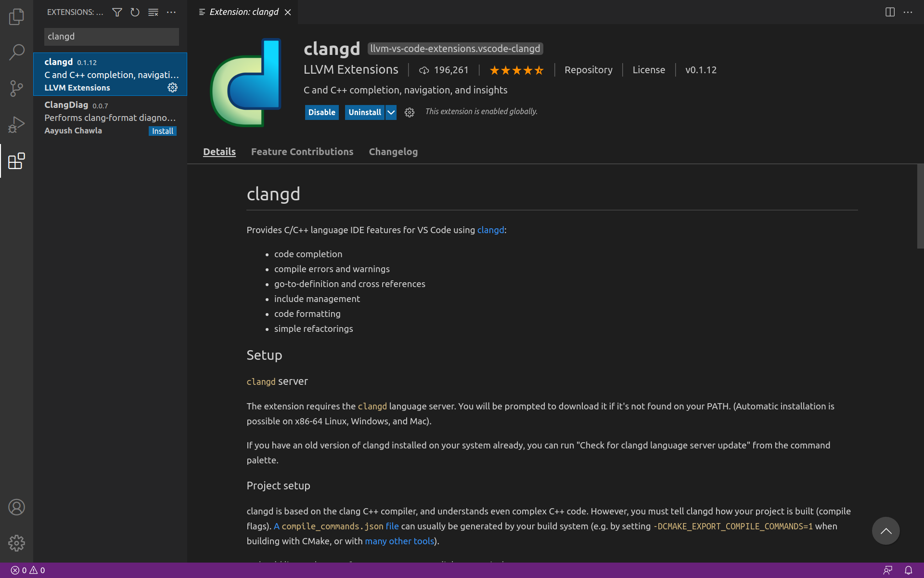Click the filter extensions icon

tap(117, 12)
